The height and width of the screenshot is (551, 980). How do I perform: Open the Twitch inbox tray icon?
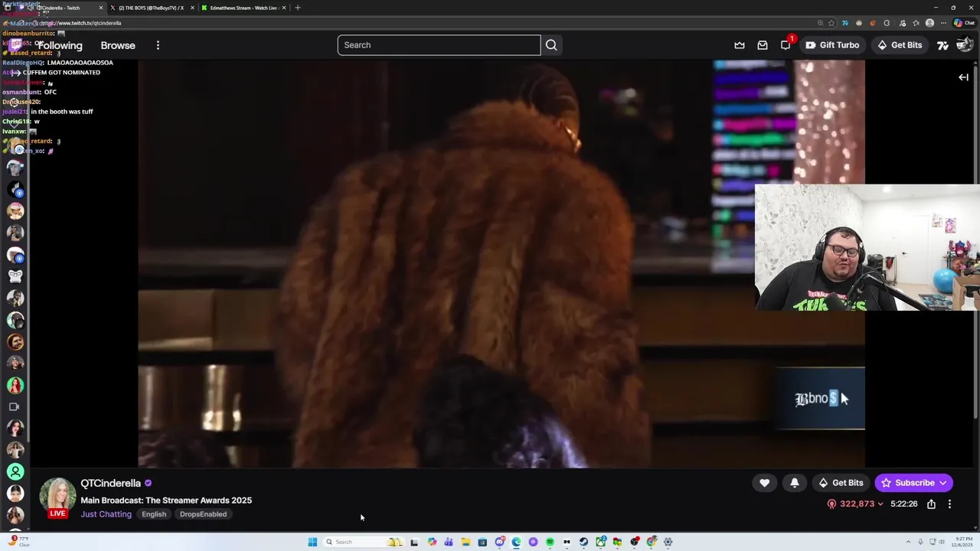pyautogui.click(x=763, y=45)
